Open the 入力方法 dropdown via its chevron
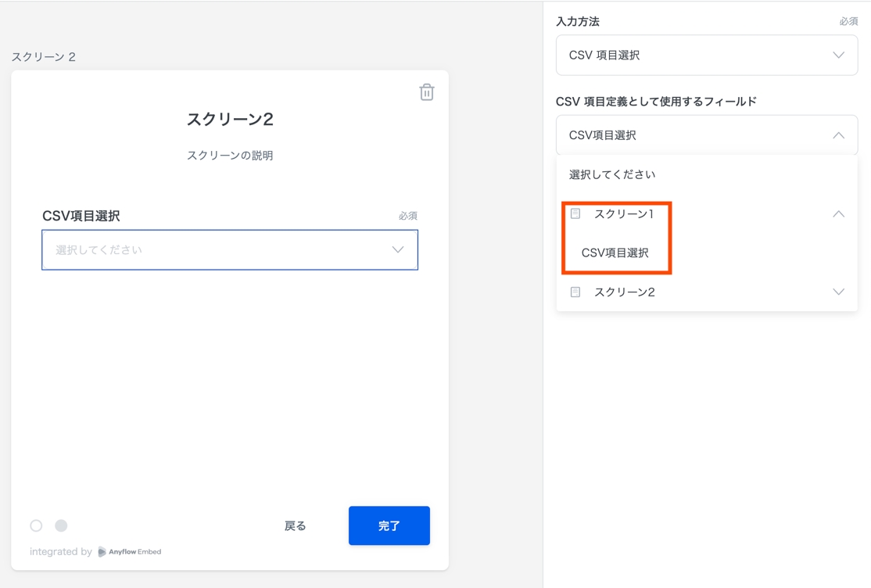Image resolution: width=871 pixels, height=588 pixels. (838, 56)
